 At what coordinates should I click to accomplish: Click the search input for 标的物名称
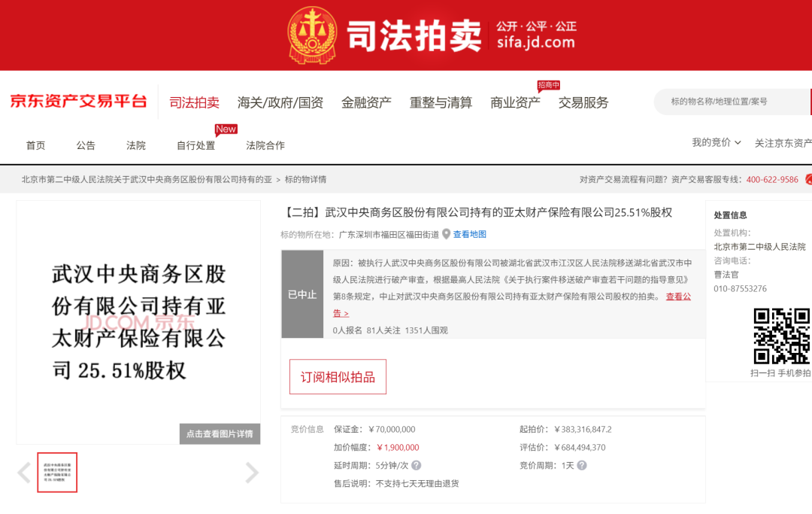pos(733,102)
